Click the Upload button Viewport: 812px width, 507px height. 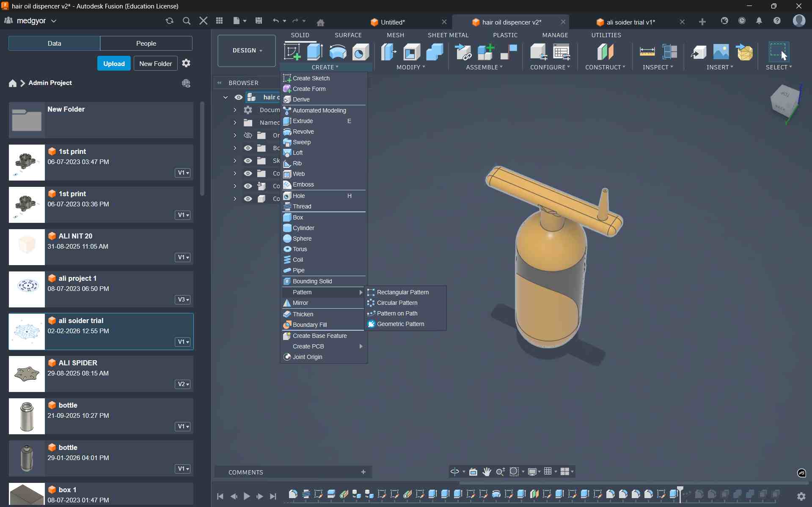[114, 63]
